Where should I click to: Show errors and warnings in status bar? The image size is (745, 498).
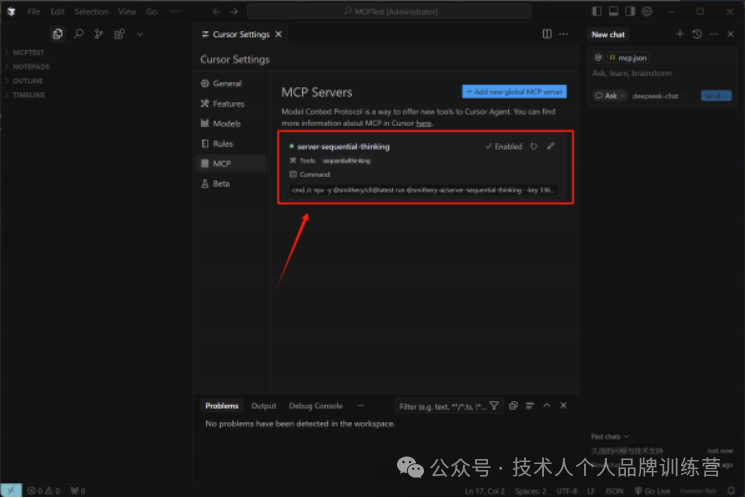click(43, 490)
